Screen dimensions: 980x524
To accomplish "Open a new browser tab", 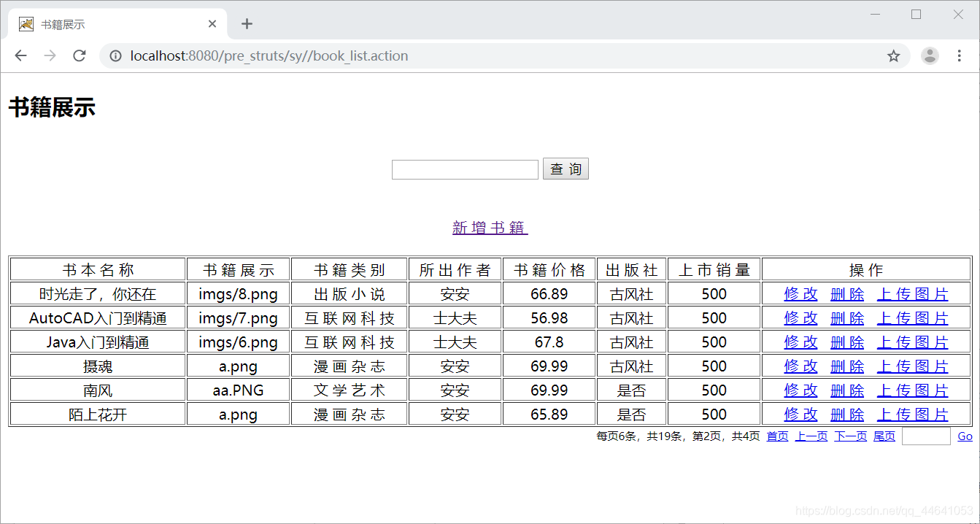I will (247, 24).
